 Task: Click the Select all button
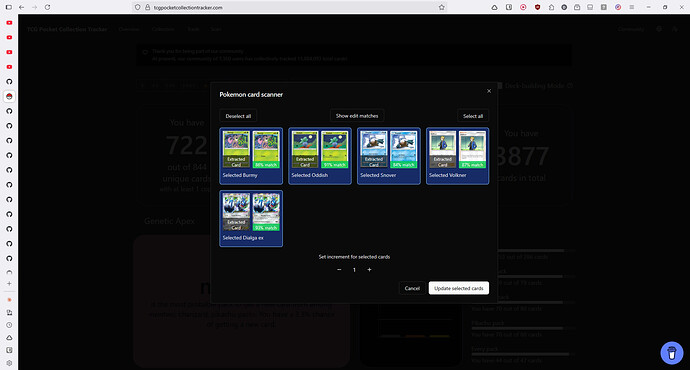pos(473,116)
